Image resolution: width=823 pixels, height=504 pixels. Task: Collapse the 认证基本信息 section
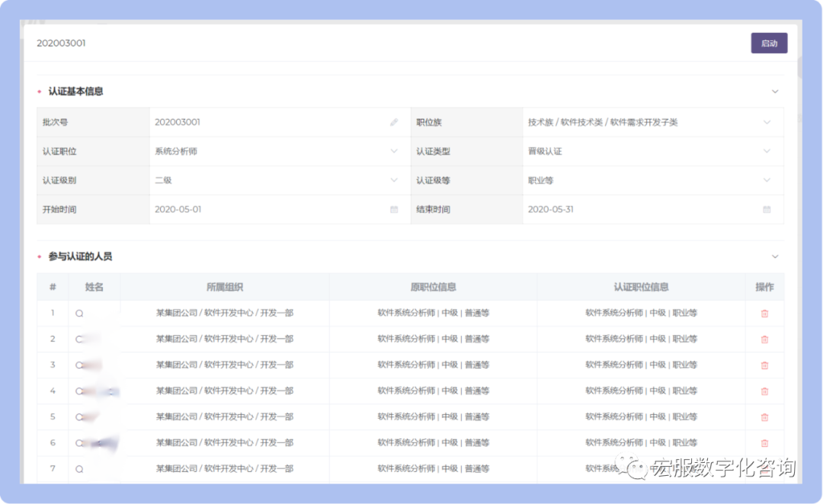(x=775, y=91)
